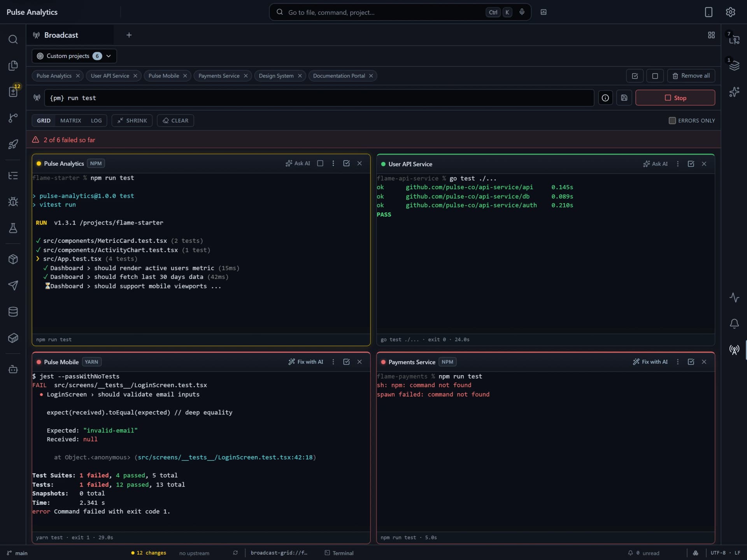Close the Payments Service output panel

click(704, 362)
